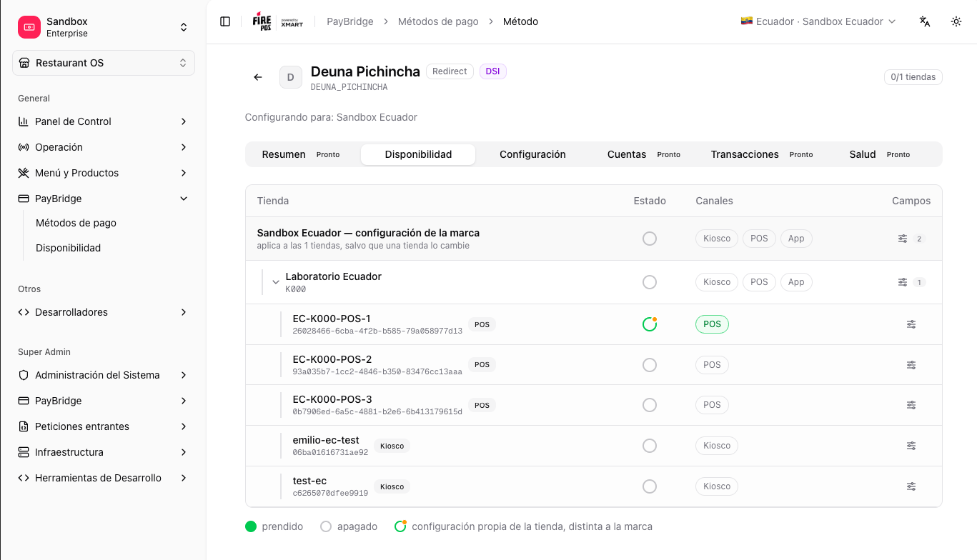Image resolution: width=977 pixels, height=560 pixels.
Task: Expand Operación menu chevron
Action: point(184,147)
